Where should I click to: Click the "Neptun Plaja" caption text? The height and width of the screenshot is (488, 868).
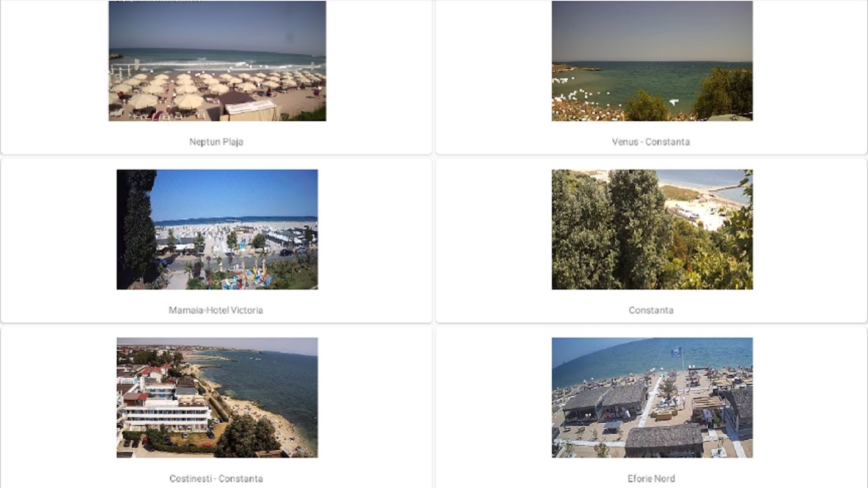[216, 142]
